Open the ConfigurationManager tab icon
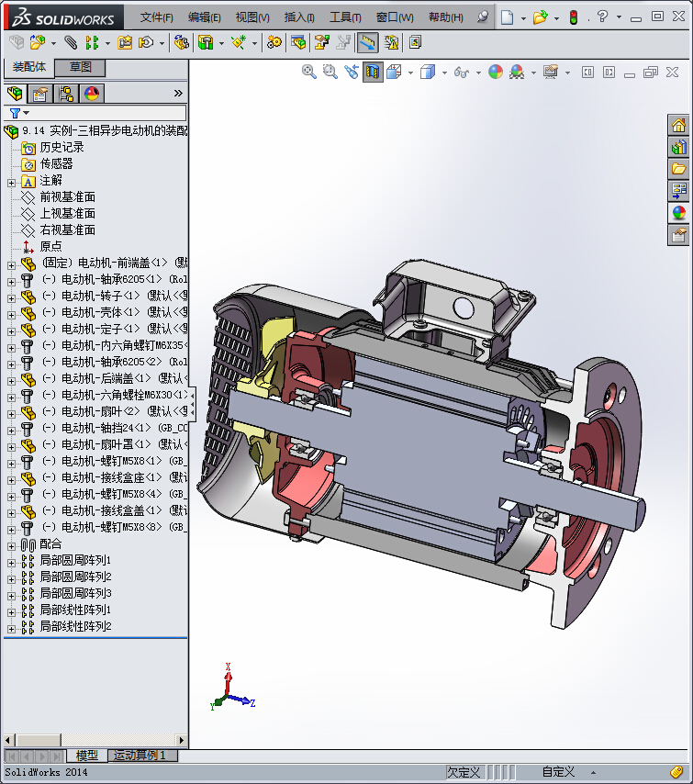Screen dimensions: 693x784 66,94
